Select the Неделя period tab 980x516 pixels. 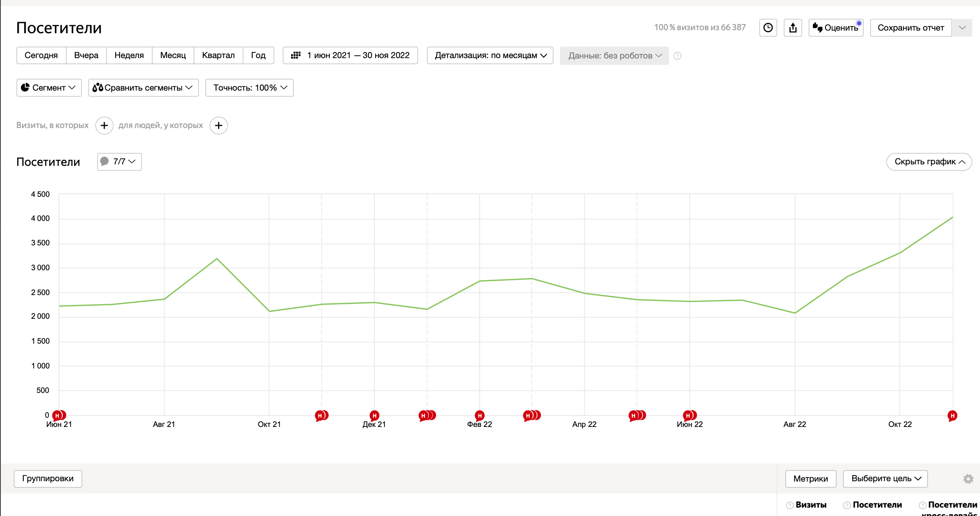point(129,55)
